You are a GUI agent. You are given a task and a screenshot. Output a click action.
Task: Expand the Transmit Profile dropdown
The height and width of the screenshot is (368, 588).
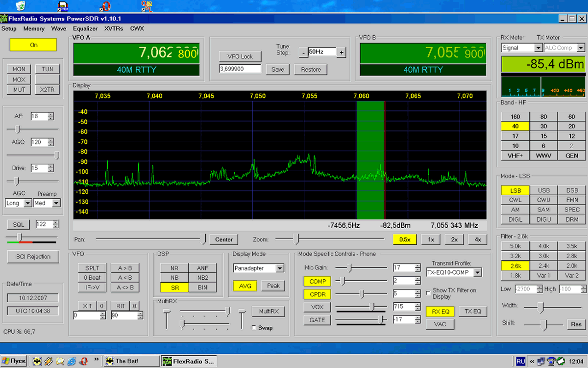pos(478,272)
